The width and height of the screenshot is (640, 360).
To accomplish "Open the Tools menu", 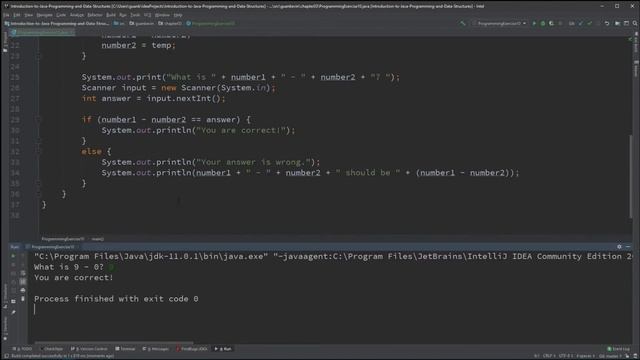I will (x=135, y=15).
